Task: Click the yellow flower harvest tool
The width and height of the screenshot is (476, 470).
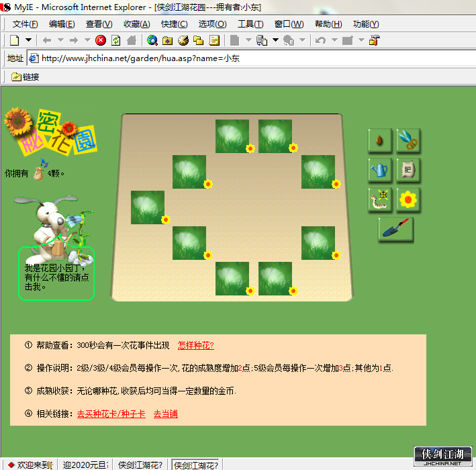Action: coord(408,199)
